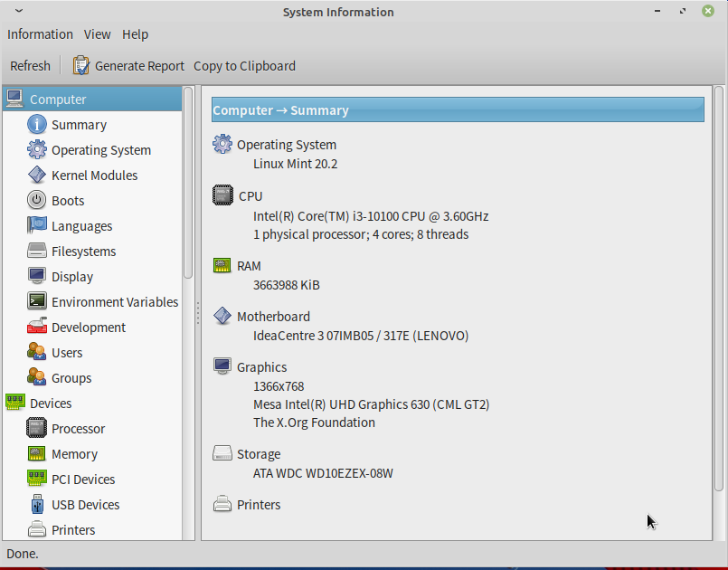Click the Operating System gear icon
The image size is (728, 570).
click(222, 144)
